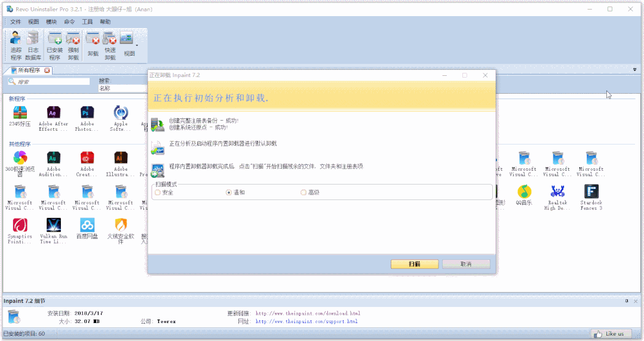Expand the 视图 toolbar dropdown arrow
Image resolution: width=644 pixels, height=341 pixels.
(137, 45)
